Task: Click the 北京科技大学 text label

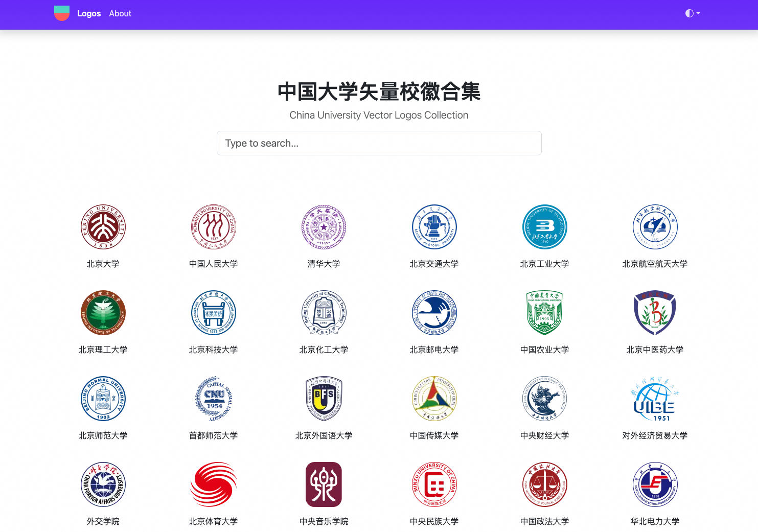Action: [214, 350]
